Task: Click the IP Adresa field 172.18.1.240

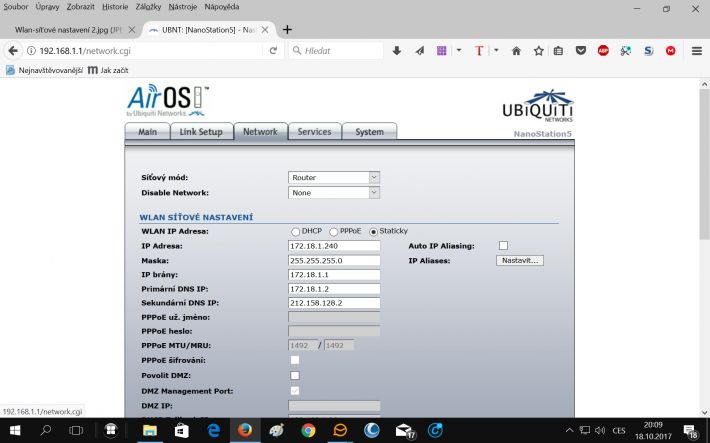Action: tap(334, 246)
